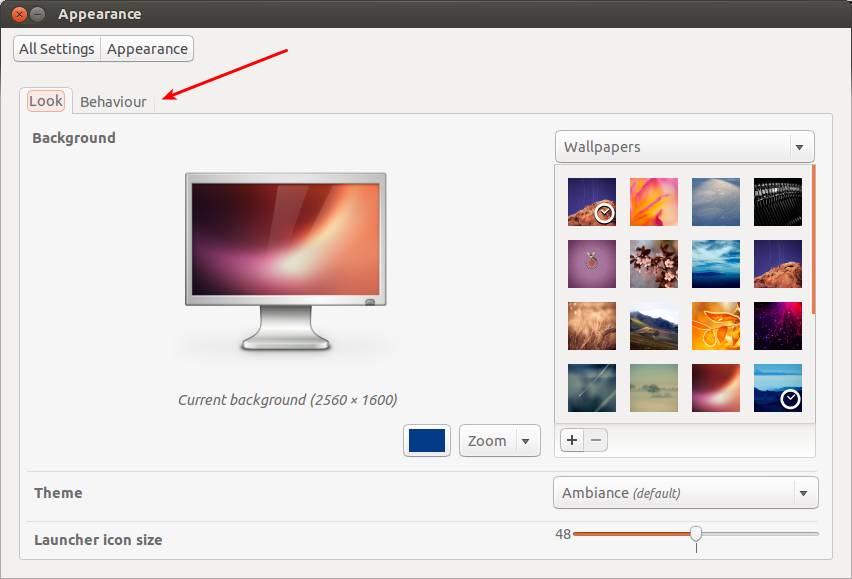This screenshot has width=852, height=579.
Task: Choose the blue-grey frosted dome wallpaper
Action: click(716, 202)
